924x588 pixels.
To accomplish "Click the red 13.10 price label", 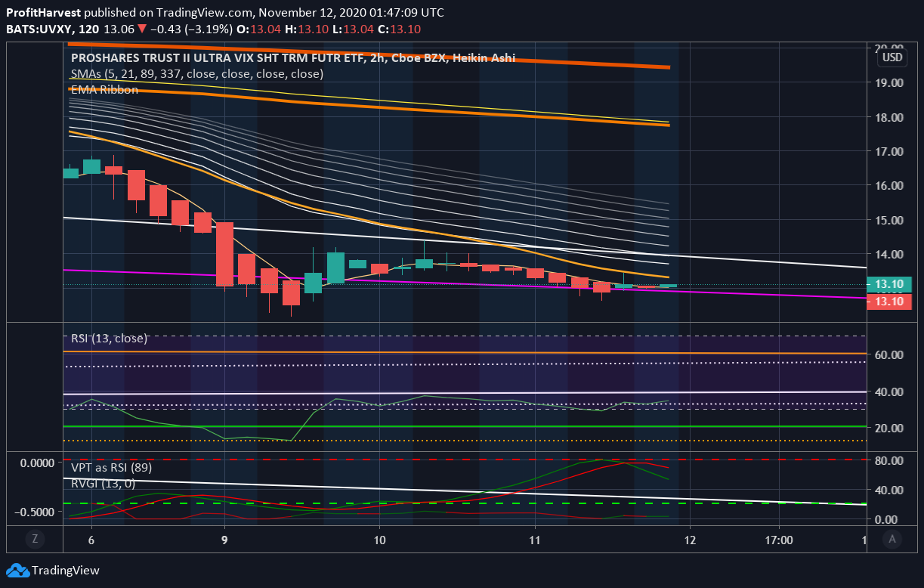I will click(x=890, y=302).
